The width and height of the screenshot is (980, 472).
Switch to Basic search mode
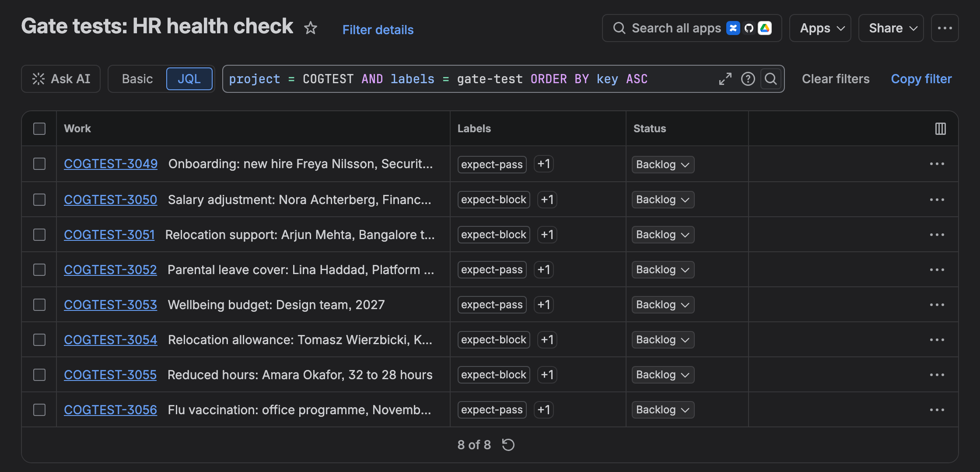click(x=137, y=79)
